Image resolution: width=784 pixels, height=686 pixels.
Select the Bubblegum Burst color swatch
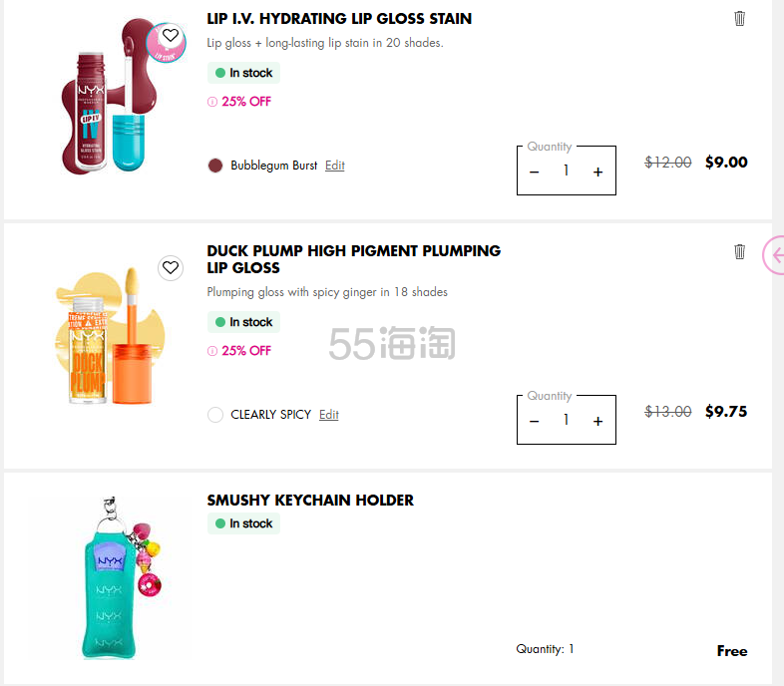(215, 166)
